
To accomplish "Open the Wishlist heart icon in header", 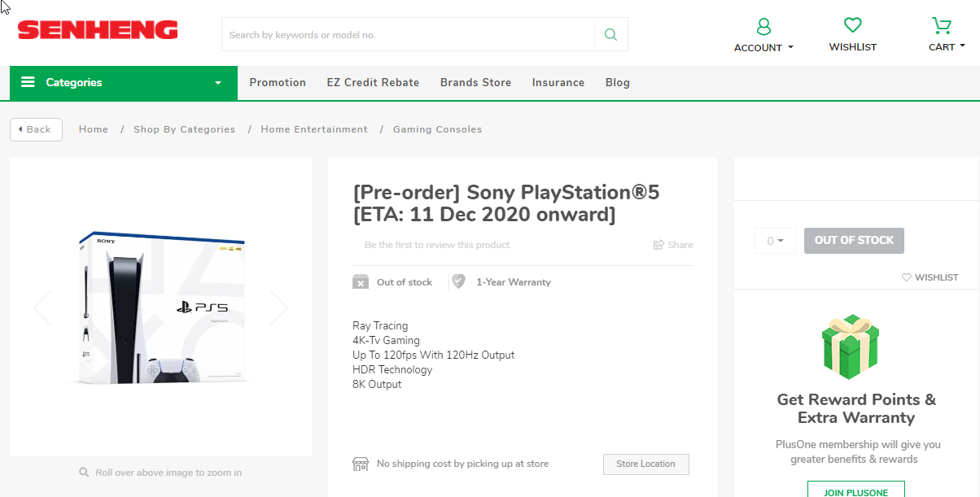I will point(852,25).
